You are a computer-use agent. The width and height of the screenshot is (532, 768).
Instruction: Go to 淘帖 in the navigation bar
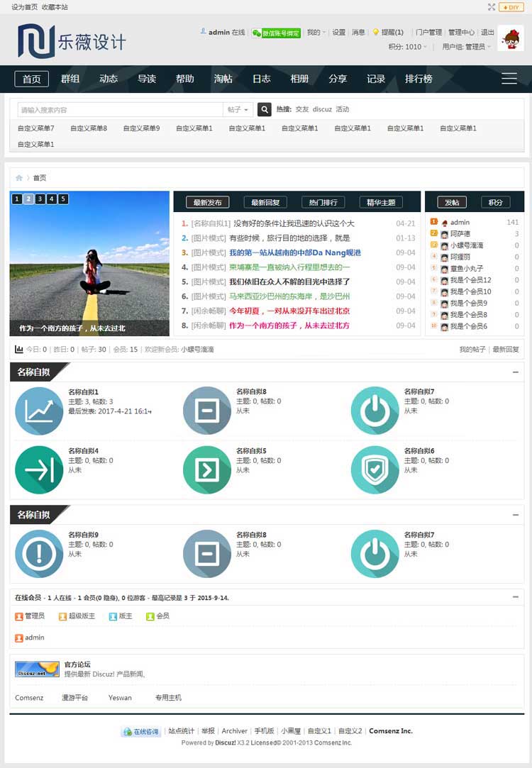click(223, 79)
